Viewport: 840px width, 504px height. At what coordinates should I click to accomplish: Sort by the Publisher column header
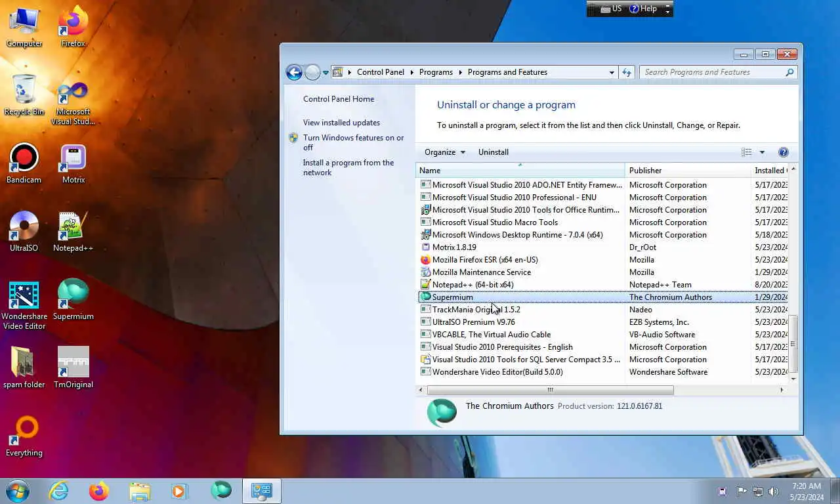[x=688, y=171]
